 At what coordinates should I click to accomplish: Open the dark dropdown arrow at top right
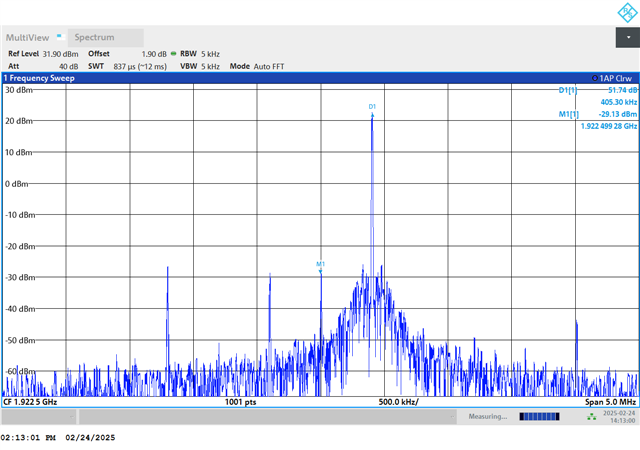628,38
